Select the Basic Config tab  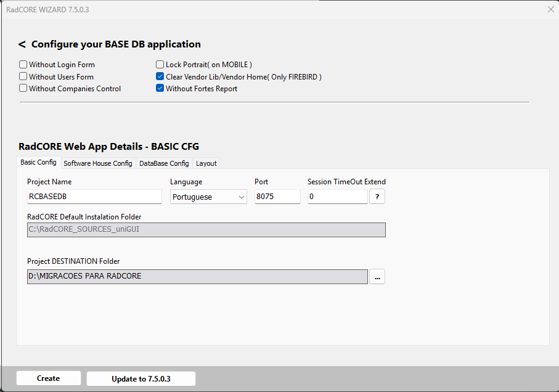point(38,163)
